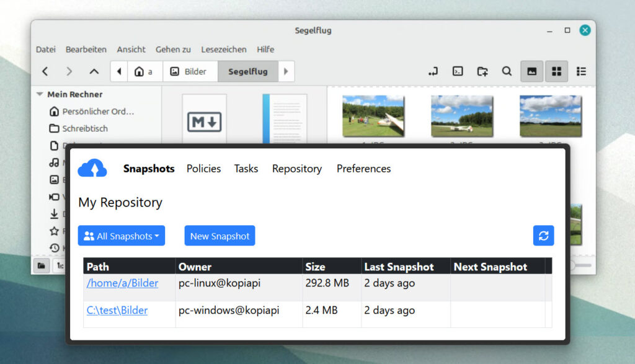The image size is (635, 364).
Task: Toggle path bar location entry icon
Action: pyautogui.click(x=433, y=71)
